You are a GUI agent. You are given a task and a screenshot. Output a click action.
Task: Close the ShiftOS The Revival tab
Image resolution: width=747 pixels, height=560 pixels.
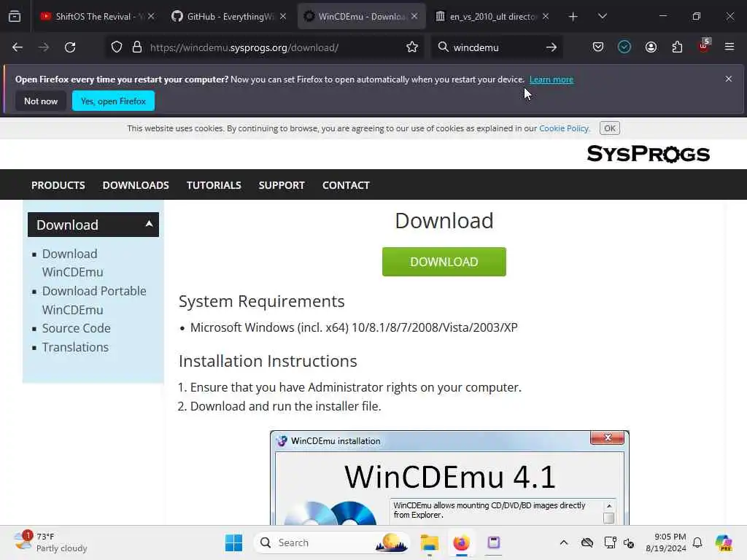tap(151, 16)
